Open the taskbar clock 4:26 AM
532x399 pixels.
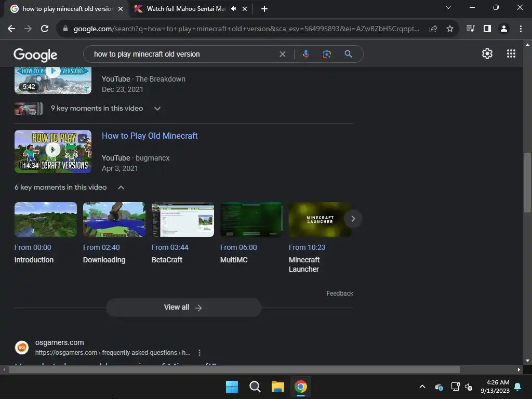[x=495, y=387]
